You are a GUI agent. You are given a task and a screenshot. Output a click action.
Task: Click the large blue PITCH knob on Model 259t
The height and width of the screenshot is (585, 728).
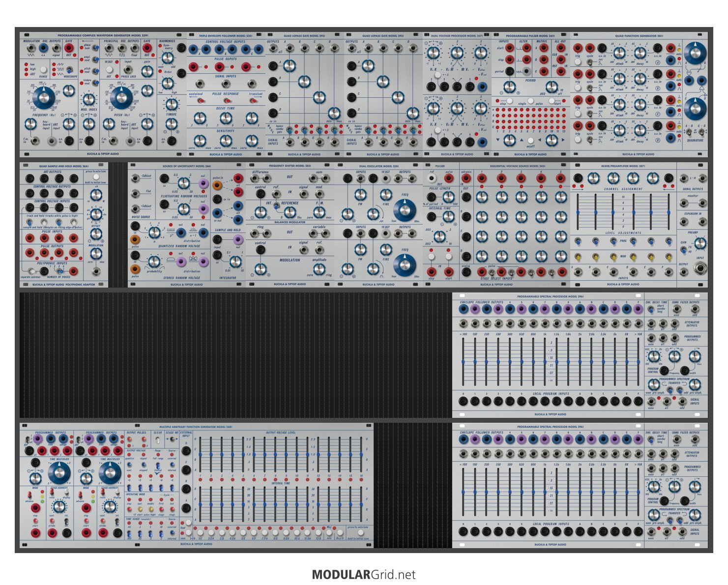click(x=121, y=98)
